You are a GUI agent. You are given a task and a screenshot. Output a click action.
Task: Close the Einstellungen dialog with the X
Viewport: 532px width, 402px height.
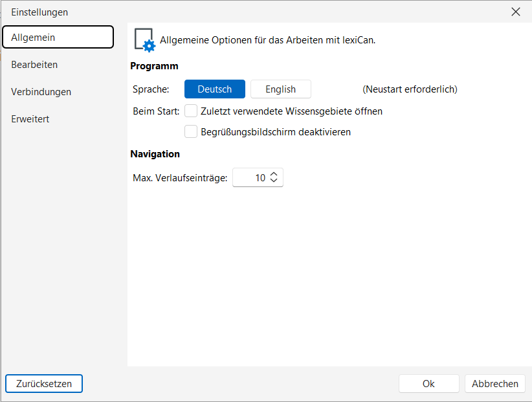516,12
